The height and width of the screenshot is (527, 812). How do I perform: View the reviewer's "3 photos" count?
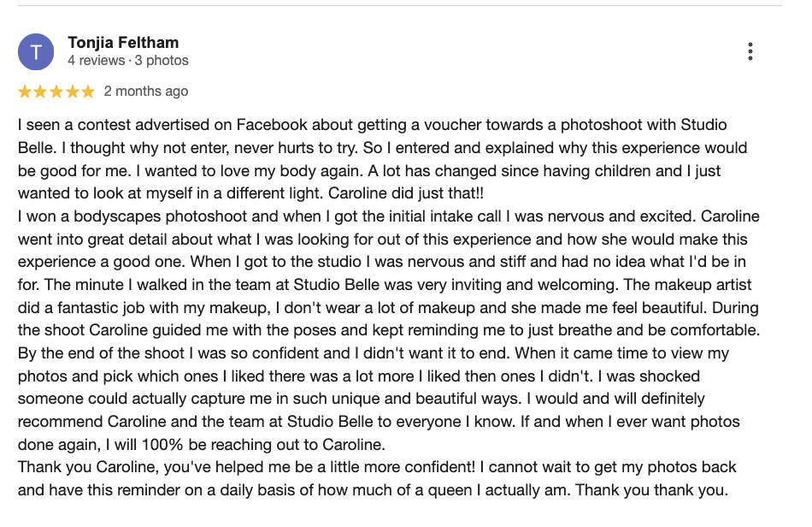point(162,61)
